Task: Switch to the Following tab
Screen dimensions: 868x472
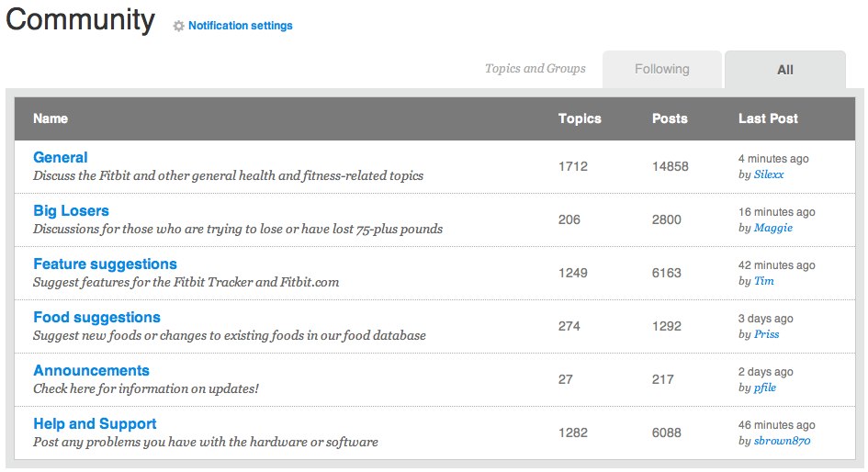Action: (x=662, y=69)
